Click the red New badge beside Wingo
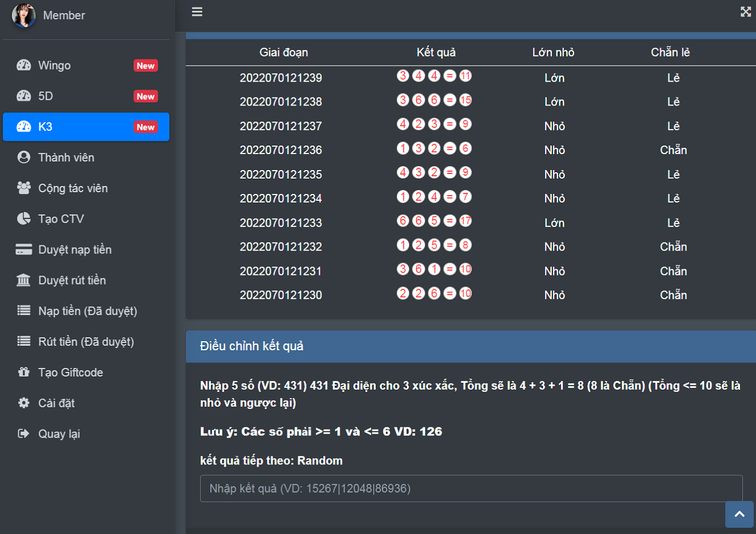The width and height of the screenshot is (756, 534). 145,66
